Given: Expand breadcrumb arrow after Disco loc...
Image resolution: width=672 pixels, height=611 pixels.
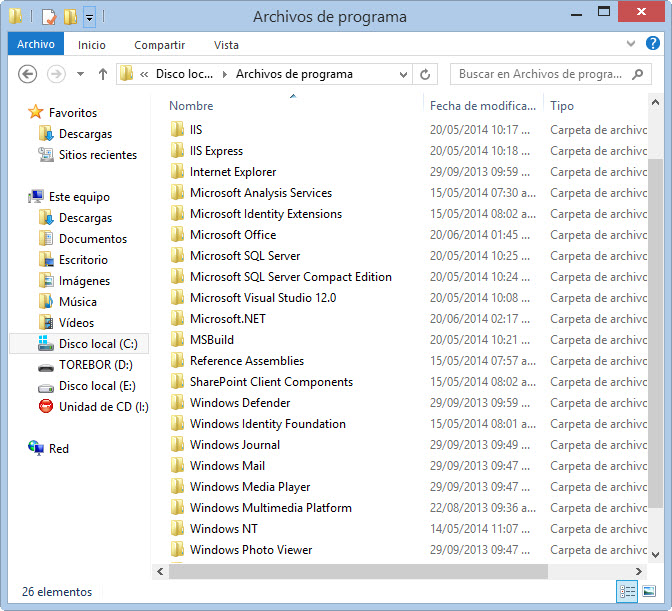Looking at the screenshot, I should (225, 74).
